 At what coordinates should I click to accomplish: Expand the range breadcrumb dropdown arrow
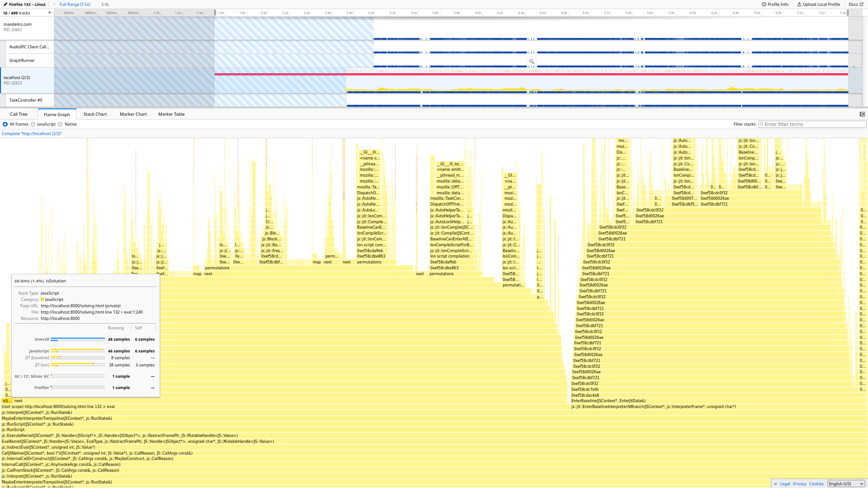[55, 4]
